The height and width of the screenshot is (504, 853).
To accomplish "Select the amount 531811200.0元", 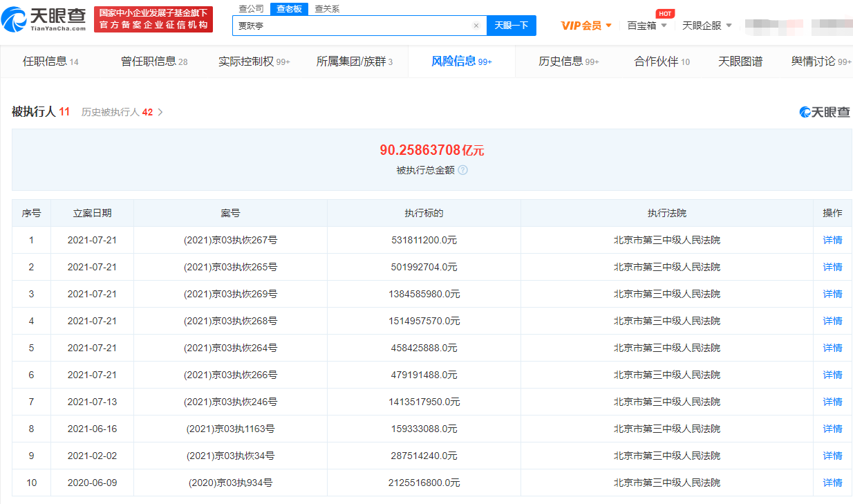I will (424, 240).
